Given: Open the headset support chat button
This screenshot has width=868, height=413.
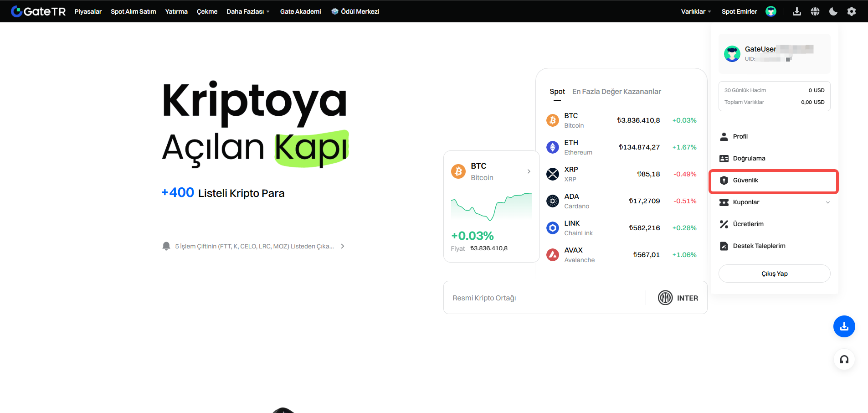Looking at the screenshot, I should click(844, 360).
